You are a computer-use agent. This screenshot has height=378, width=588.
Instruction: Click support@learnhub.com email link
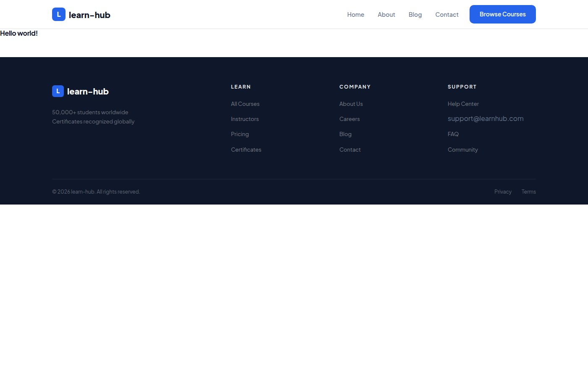[x=486, y=118]
